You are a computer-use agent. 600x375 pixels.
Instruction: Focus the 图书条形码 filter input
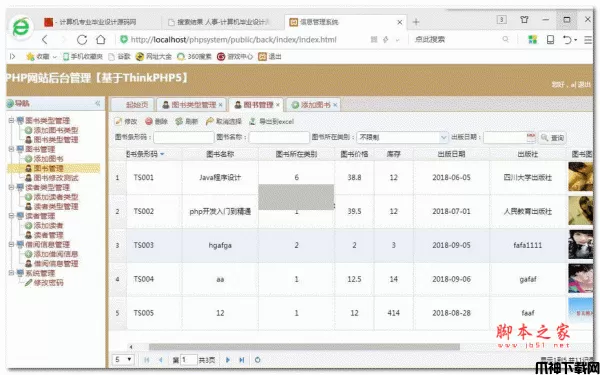184,137
